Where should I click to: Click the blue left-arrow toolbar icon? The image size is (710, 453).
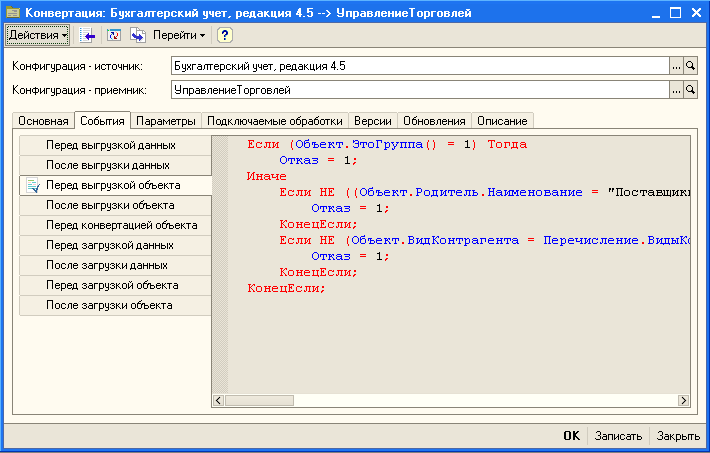[x=88, y=35]
